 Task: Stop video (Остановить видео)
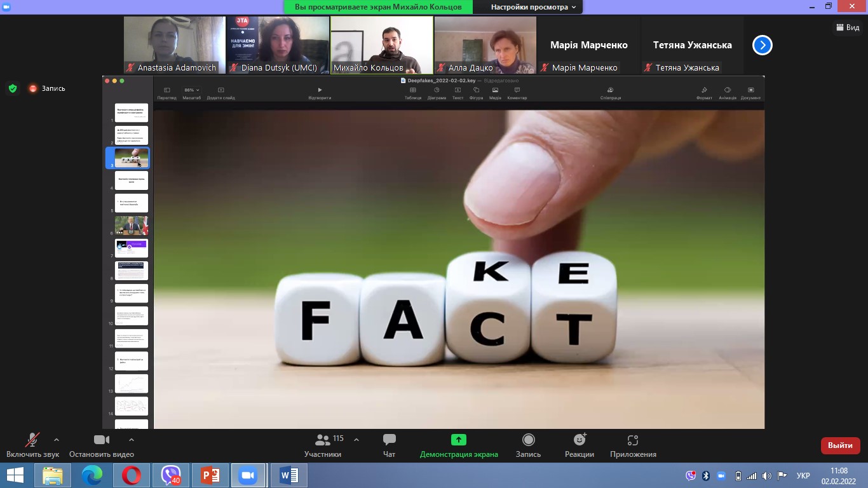102,445
